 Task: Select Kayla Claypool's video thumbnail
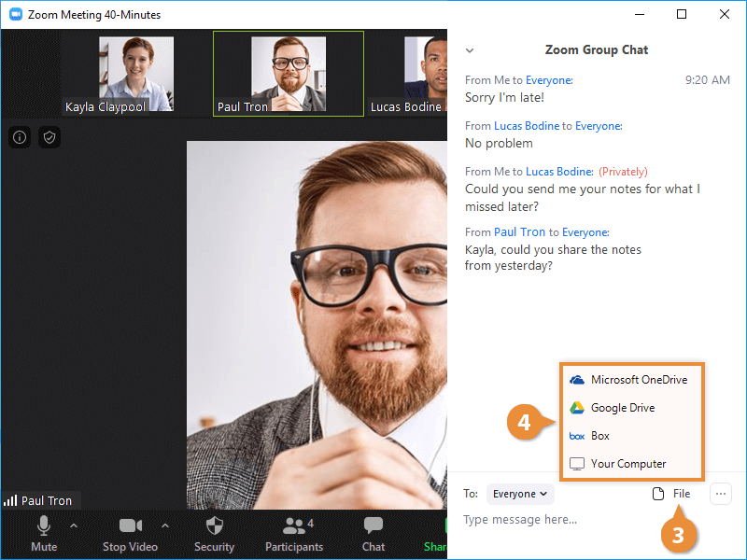click(x=136, y=74)
